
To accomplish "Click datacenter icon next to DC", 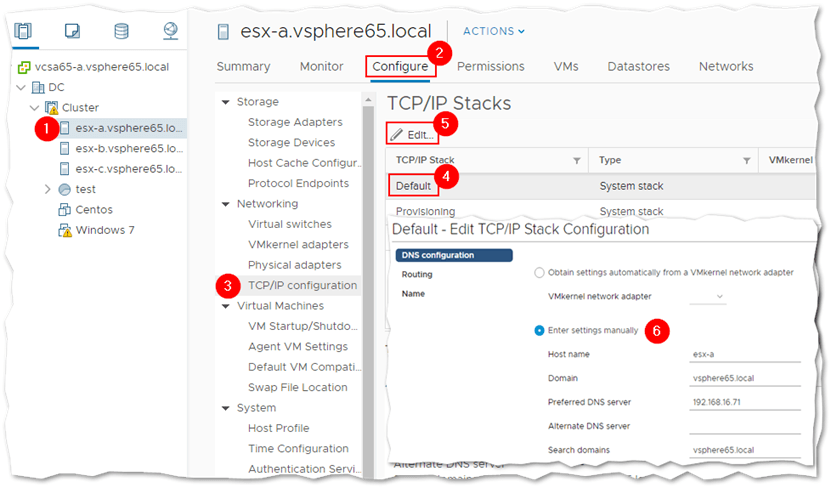I will pyautogui.click(x=38, y=87).
